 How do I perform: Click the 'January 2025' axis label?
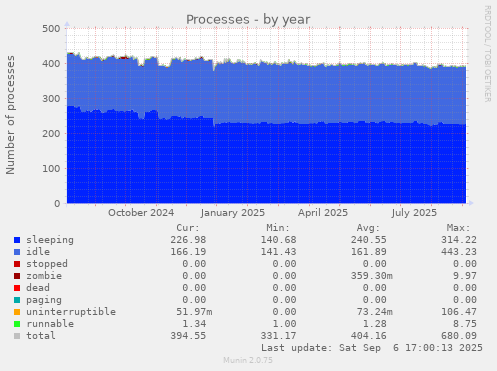click(233, 213)
